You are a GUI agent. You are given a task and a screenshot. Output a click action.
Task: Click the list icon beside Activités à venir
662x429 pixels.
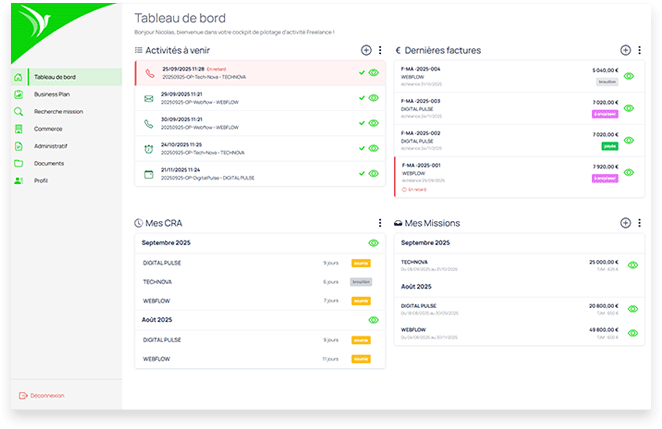(x=138, y=50)
